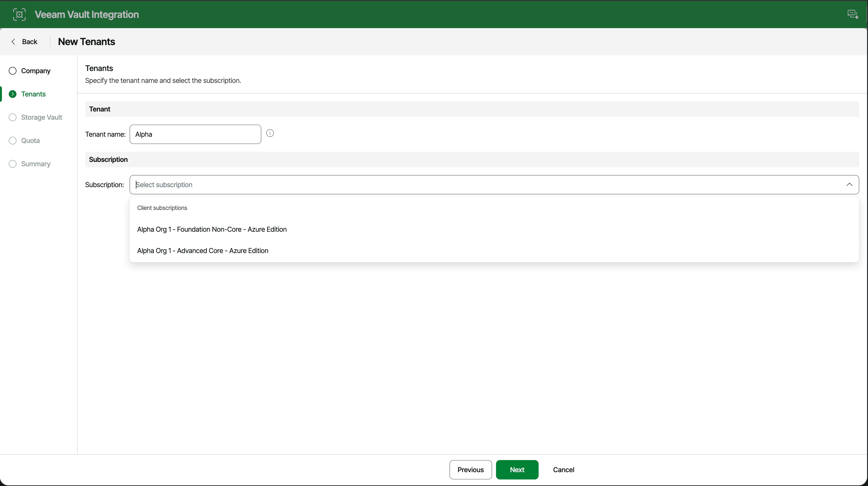Click the Veeam Vault Integration title

[x=87, y=15]
